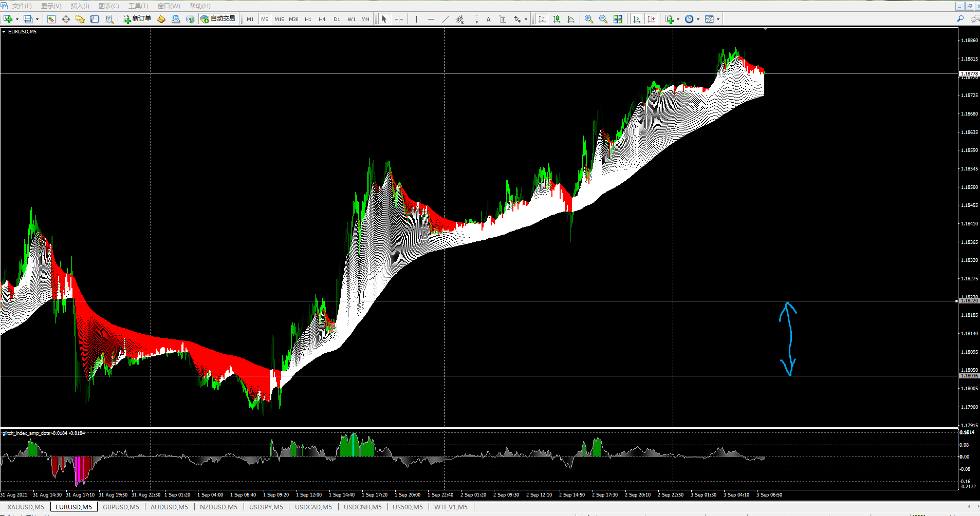Switch to the GBPUSD,M5 chart tab

pyautogui.click(x=121, y=507)
